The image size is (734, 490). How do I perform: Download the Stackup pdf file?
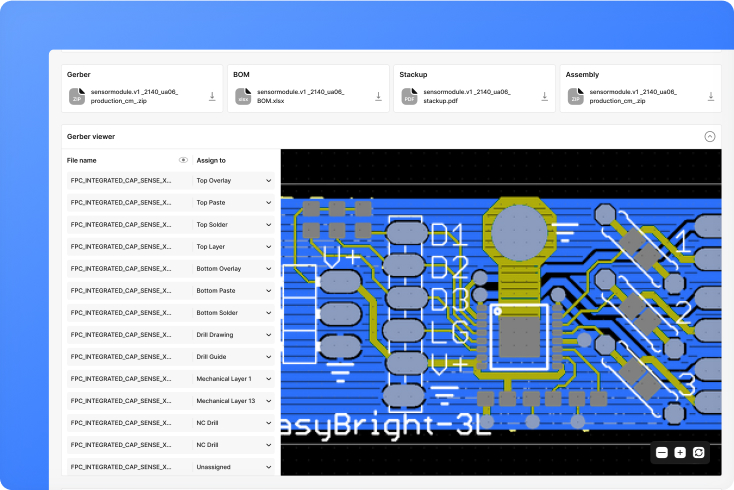(x=544, y=96)
